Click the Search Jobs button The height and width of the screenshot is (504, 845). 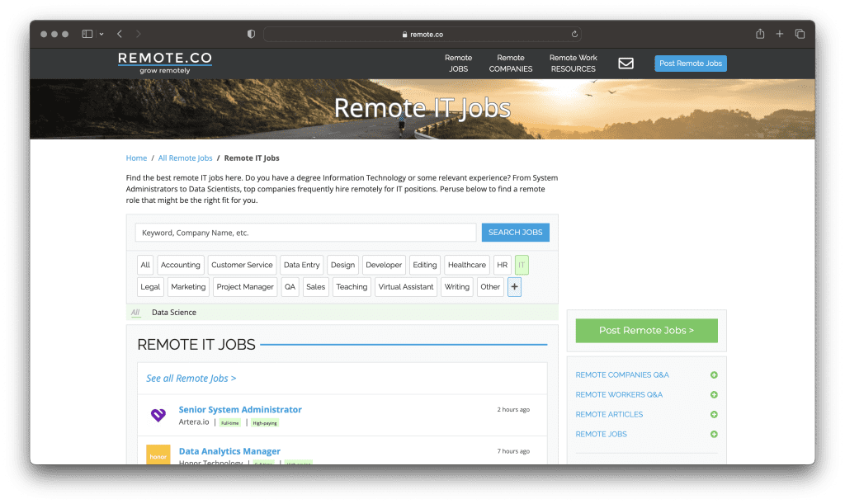tap(515, 232)
